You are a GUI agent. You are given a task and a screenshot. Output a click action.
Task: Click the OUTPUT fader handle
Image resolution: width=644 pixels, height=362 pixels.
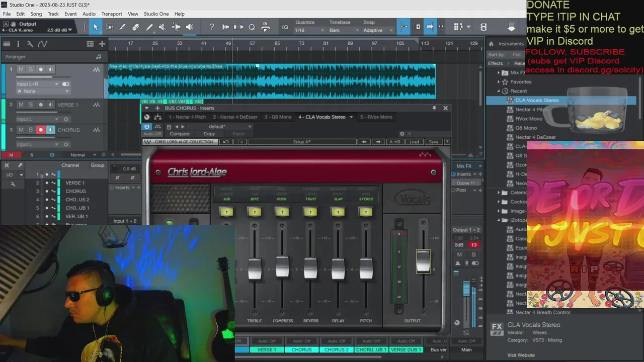[423, 260]
